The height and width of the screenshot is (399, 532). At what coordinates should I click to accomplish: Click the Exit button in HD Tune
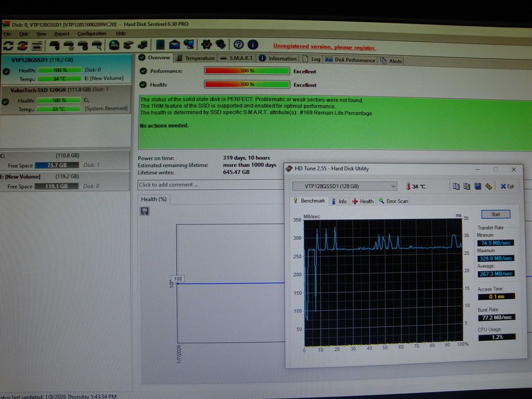(507, 186)
